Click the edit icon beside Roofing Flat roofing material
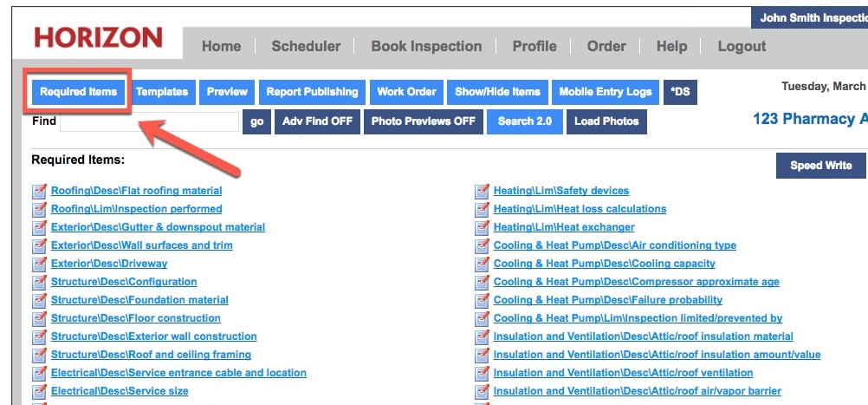868x405 pixels. (39, 191)
